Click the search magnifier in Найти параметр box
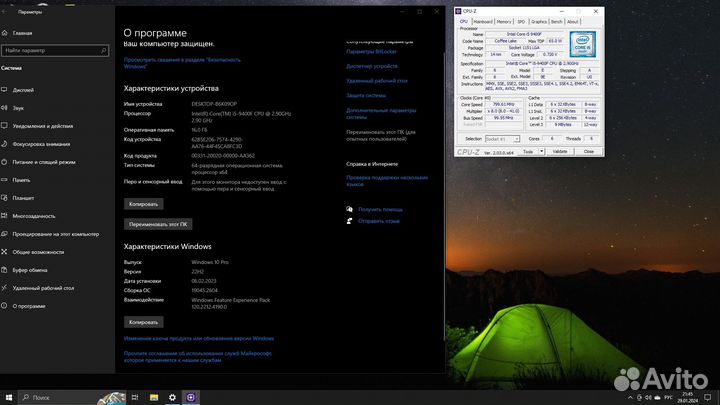720x405 pixels. click(104, 51)
